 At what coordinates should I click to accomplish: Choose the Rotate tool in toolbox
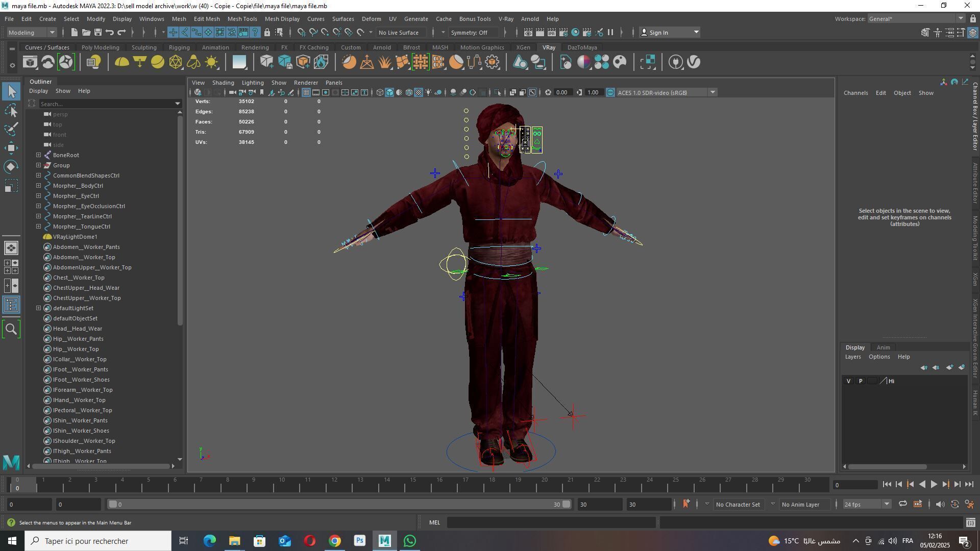[x=11, y=167]
